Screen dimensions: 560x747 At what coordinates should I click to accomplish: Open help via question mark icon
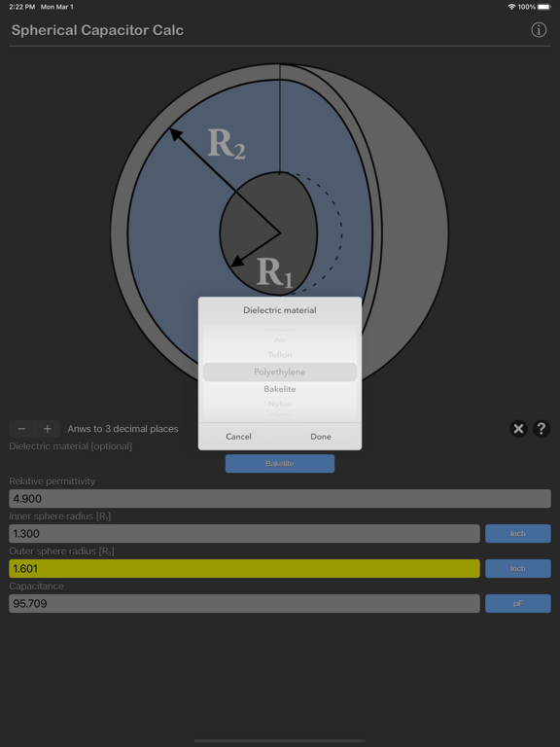coord(542,429)
